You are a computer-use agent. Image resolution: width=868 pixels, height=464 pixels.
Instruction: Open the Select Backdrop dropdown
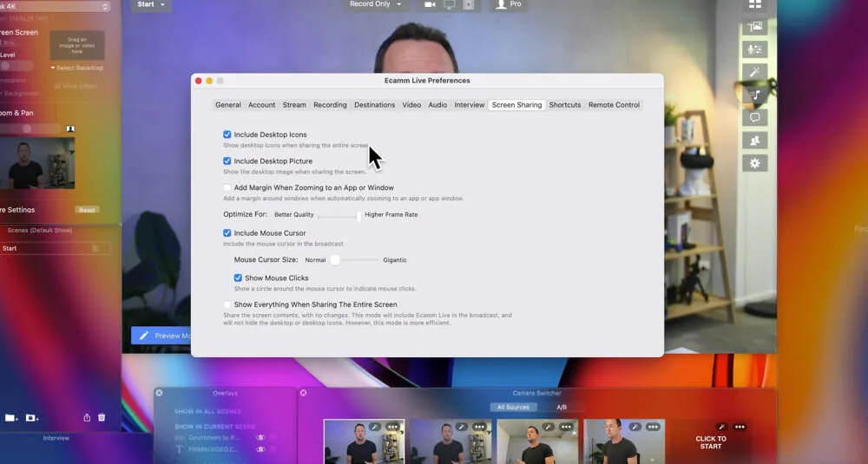(x=77, y=68)
